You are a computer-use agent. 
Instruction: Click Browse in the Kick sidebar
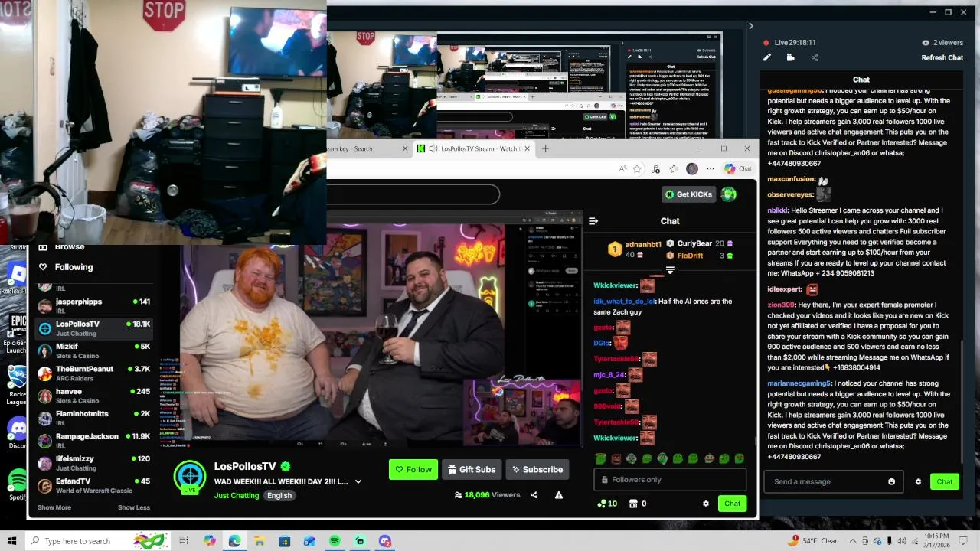[x=70, y=247]
